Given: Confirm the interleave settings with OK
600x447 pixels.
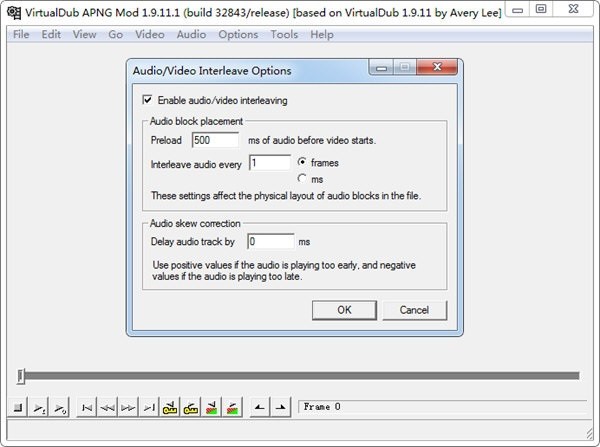Looking at the screenshot, I should click(x=344, y=310).
